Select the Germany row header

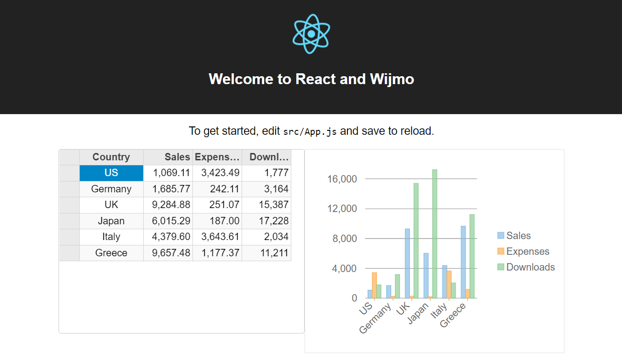[69, 189]
